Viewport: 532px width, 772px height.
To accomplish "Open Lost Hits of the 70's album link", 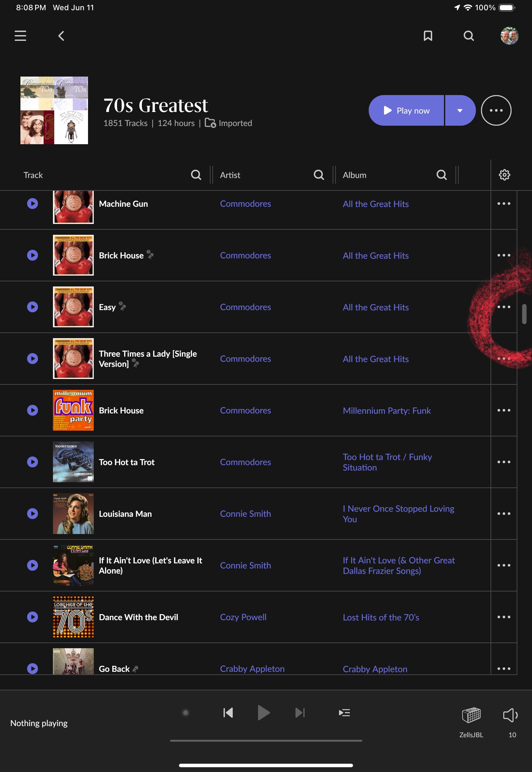I will pyautogui.click(x=381, y=617).
